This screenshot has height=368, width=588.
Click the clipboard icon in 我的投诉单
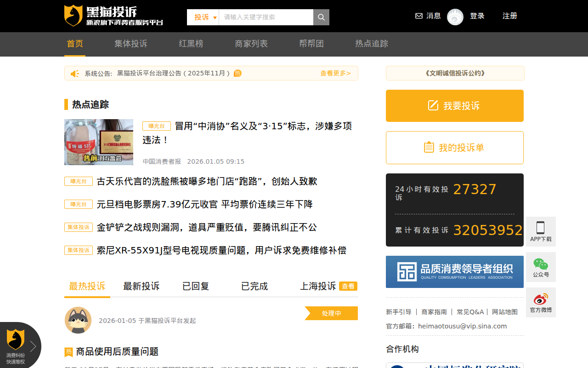pyautogui.click(x=429, y=146)
